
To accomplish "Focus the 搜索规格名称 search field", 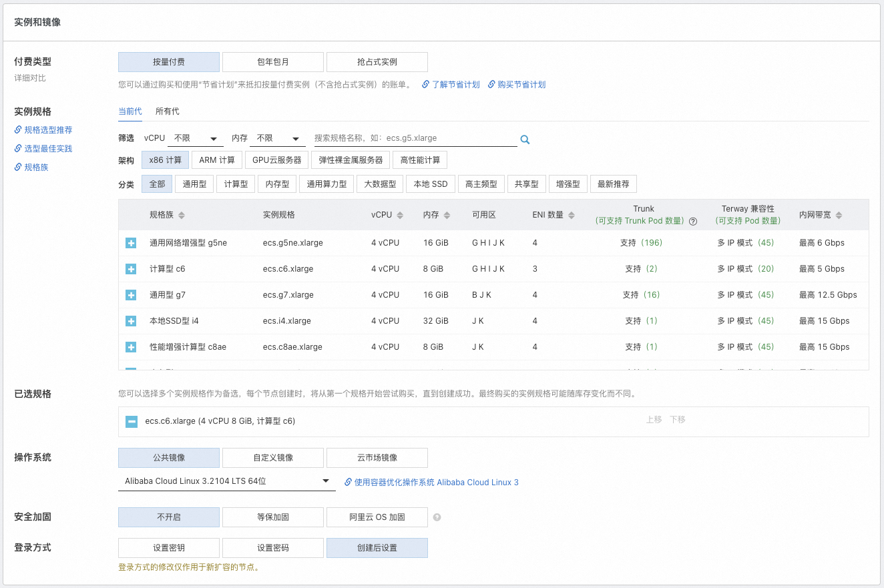I will pos(415,138).
